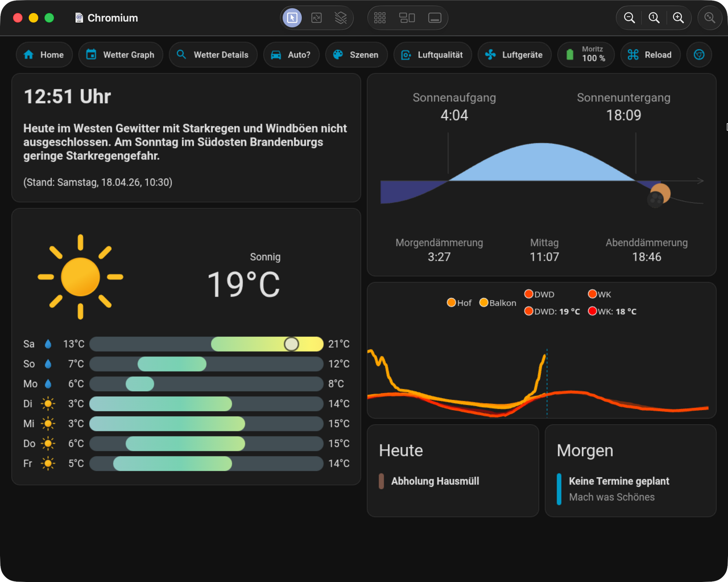The height and width of the screenshot is (582, 728).
Task: Switch to the Luftqualität view
Action: coord(432,55)
